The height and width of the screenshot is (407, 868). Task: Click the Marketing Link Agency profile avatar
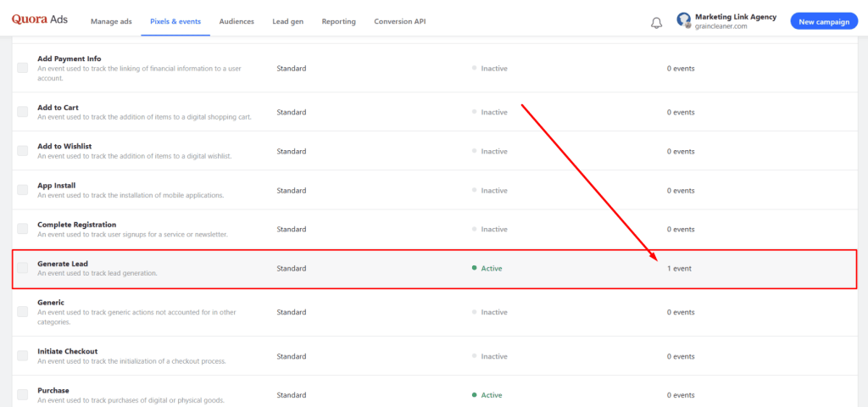point(683,21)
